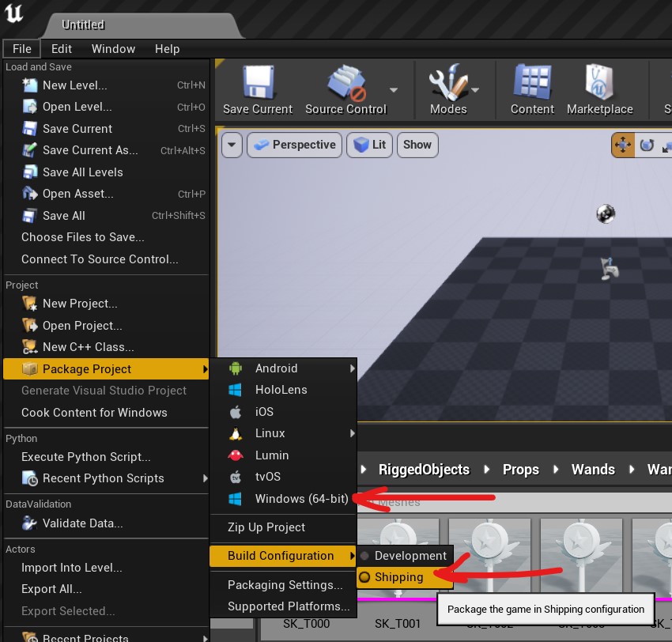Open Source Control toolbar icon
Viewport: 672px width, 642px height.
346,82
